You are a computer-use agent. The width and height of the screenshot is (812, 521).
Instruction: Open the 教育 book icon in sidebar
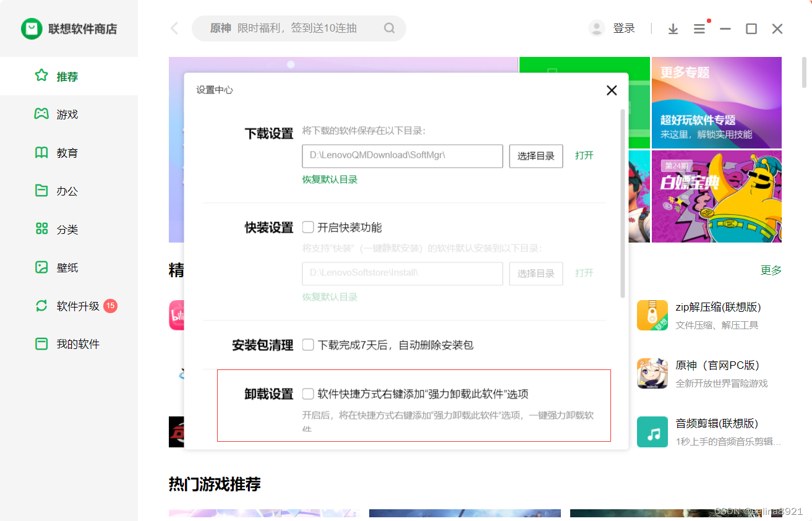tap(41, 152)
